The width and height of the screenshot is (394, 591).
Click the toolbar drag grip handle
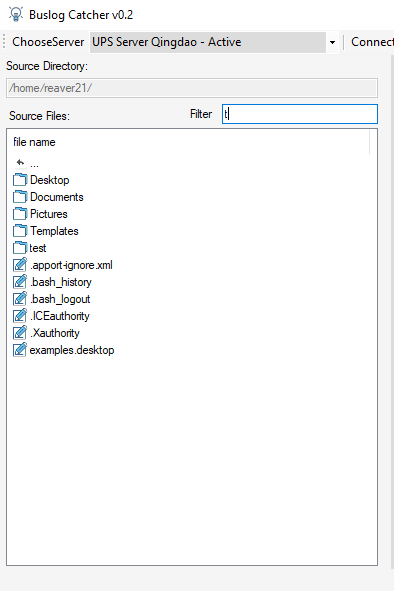coord(4,41)
